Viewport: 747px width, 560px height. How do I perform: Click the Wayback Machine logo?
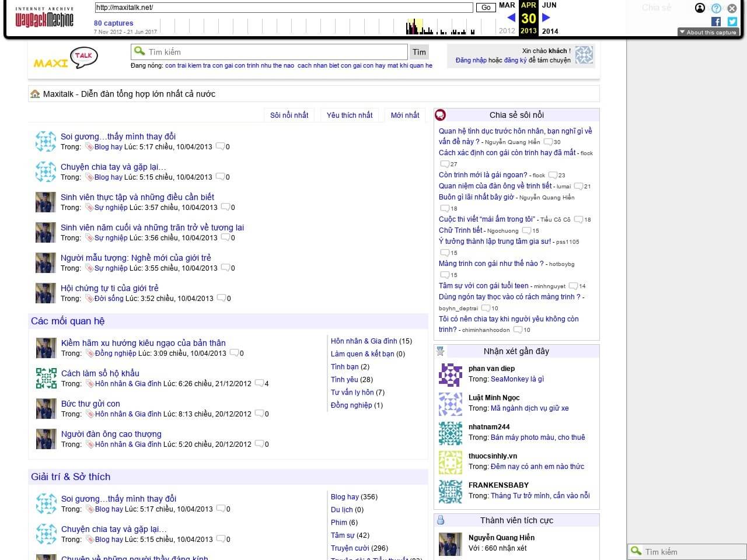pyautogui.click(x=44, y=19)
